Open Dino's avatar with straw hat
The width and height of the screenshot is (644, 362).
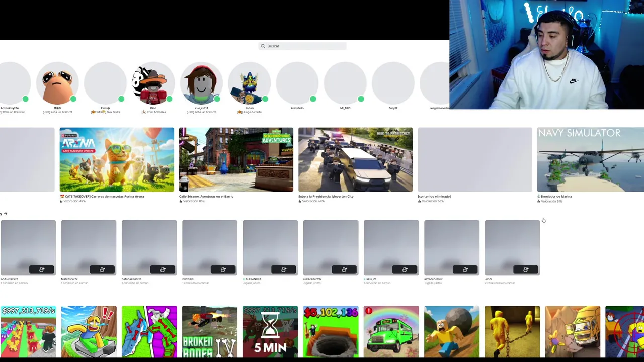pyautogui.click(x=153, y=83)
